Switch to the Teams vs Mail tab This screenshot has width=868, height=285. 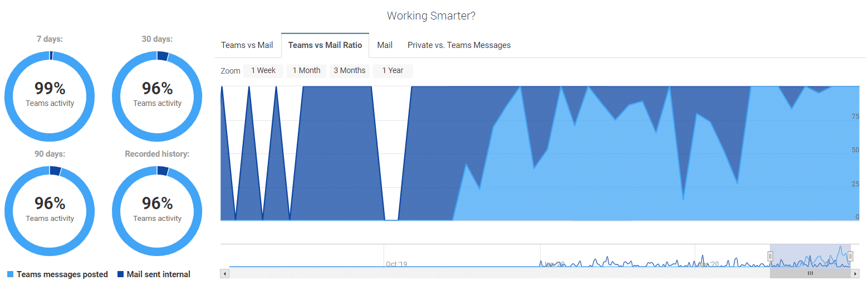click(x=247, y=45)
